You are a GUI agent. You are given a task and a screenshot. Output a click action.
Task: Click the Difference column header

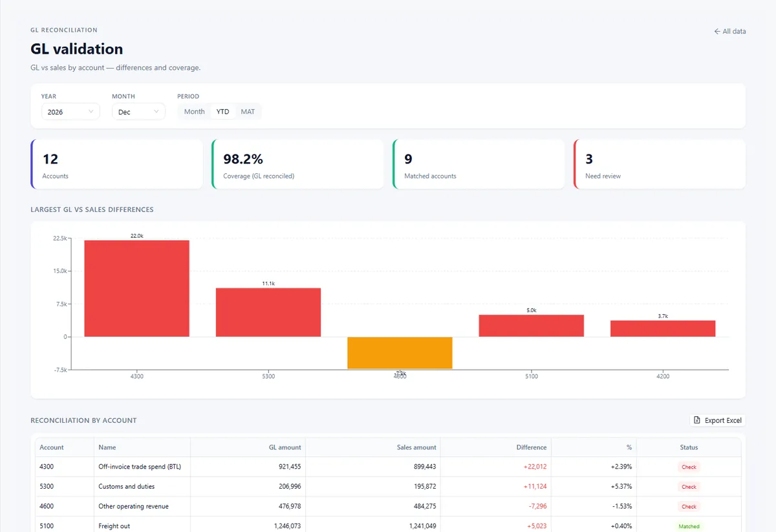(495, 447)
